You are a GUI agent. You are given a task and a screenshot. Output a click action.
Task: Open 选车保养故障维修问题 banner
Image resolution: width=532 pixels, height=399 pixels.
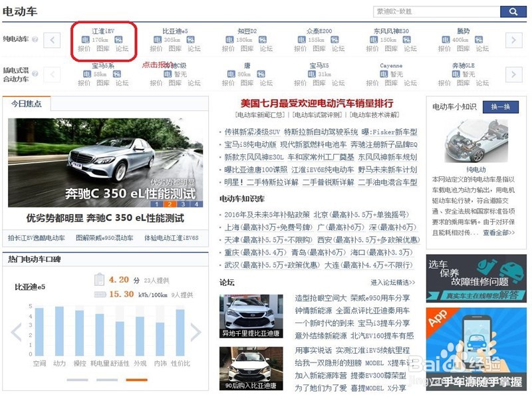coord(476,278)
